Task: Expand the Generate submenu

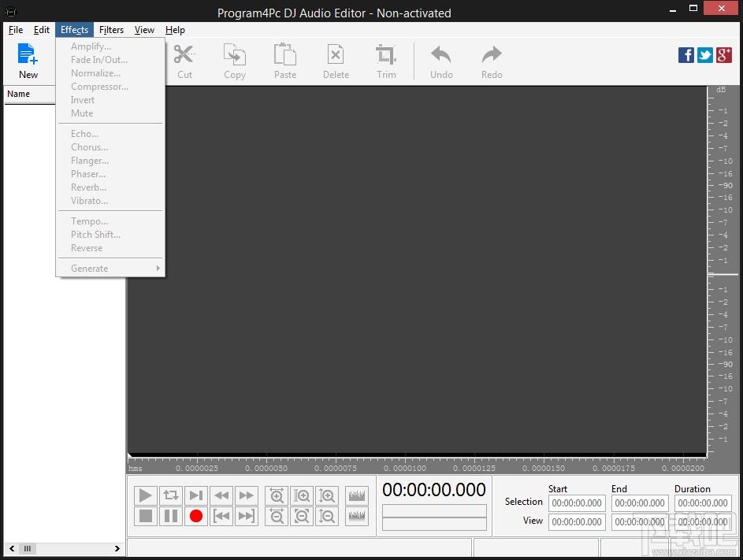Action: click(110, 269)
